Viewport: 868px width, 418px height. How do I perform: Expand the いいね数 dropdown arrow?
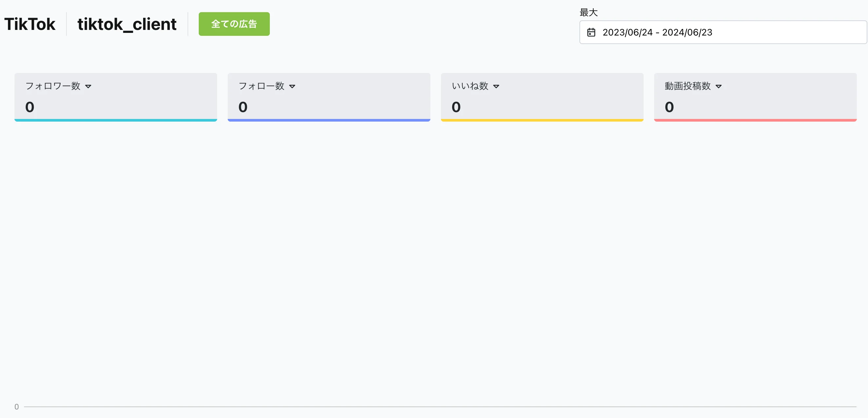click(496, 86)
